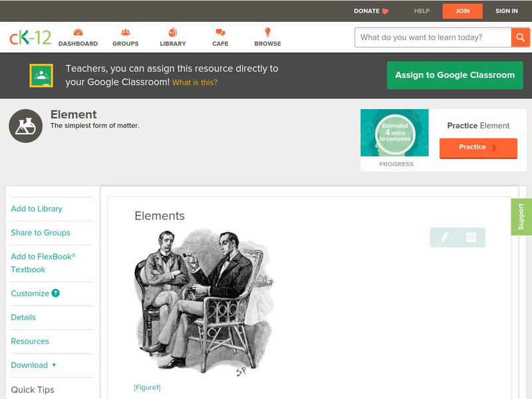
Task: Click the Download link
Action: (29, 365)
